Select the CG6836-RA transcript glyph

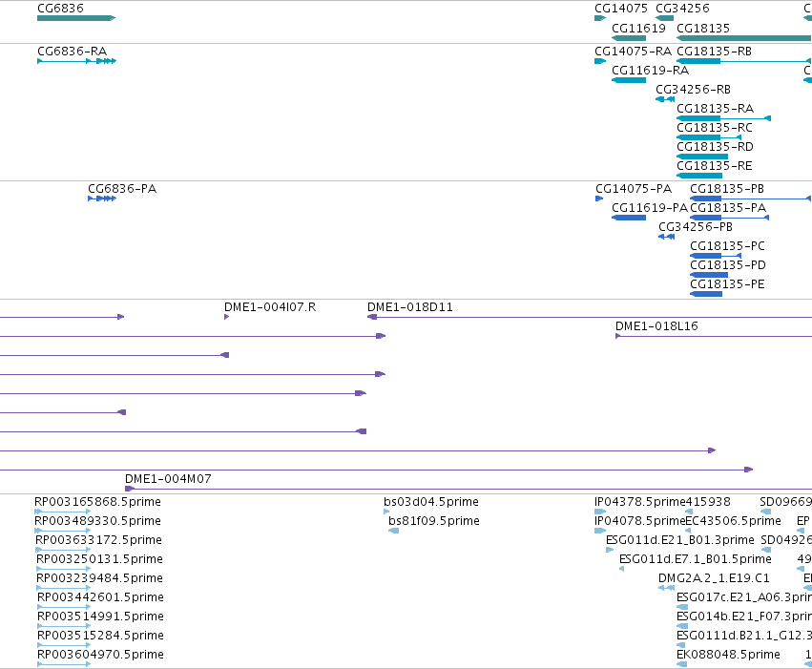76,61
